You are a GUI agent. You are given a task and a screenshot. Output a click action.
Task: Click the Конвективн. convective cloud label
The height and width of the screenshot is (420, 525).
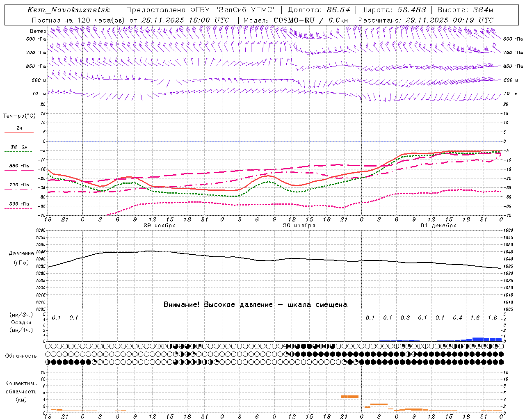point(21,383)
